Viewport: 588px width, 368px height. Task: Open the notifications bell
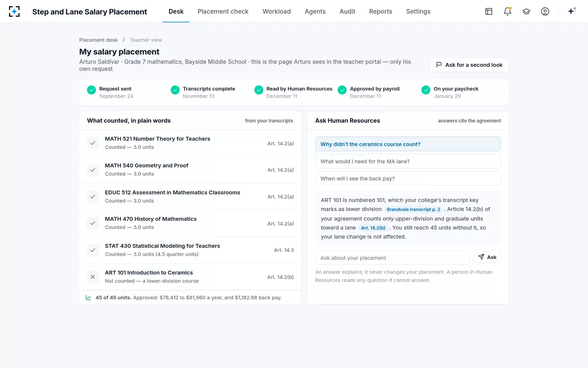click(x=508, y=11)
